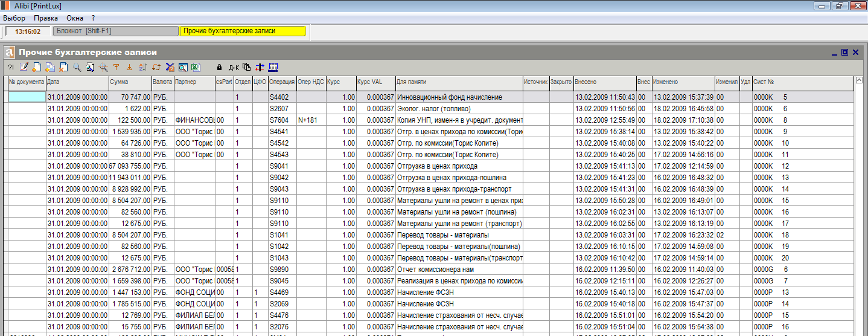Sort by the Дата column header

pos(77,82)
